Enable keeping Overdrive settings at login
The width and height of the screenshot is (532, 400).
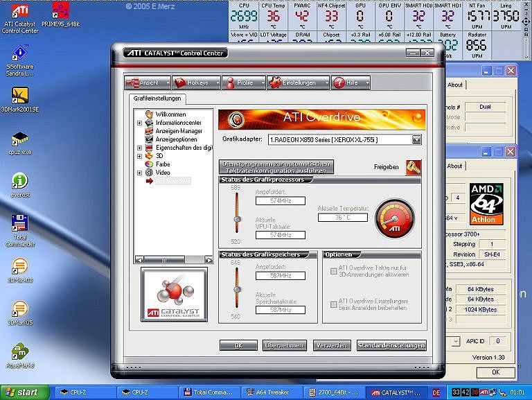(x=333, y=304)
